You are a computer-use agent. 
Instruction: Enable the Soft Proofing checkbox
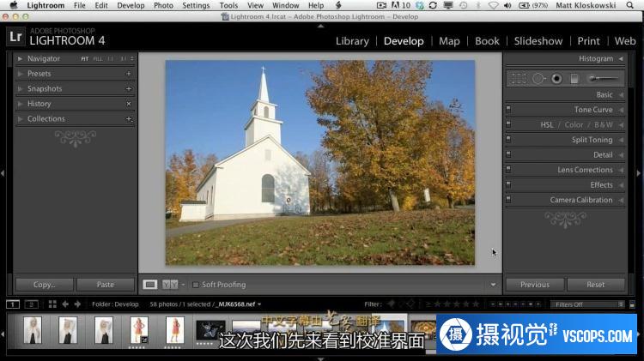pos(196,285)
